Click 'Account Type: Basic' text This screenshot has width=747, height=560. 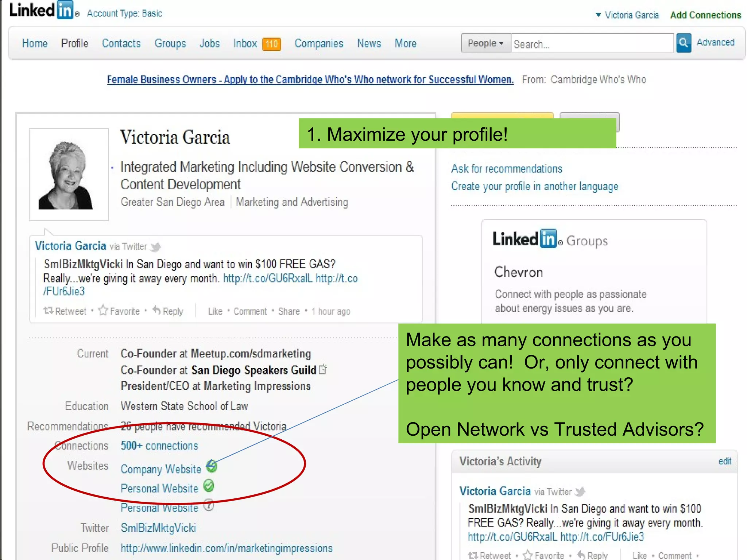(x=124, y=13)
